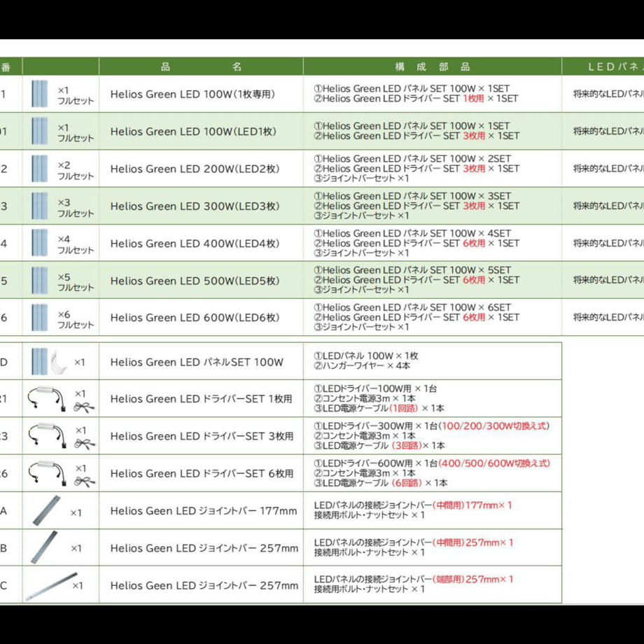Click the line ending ドライバー SET 1枚用 × 1SET

click(416, 99)
